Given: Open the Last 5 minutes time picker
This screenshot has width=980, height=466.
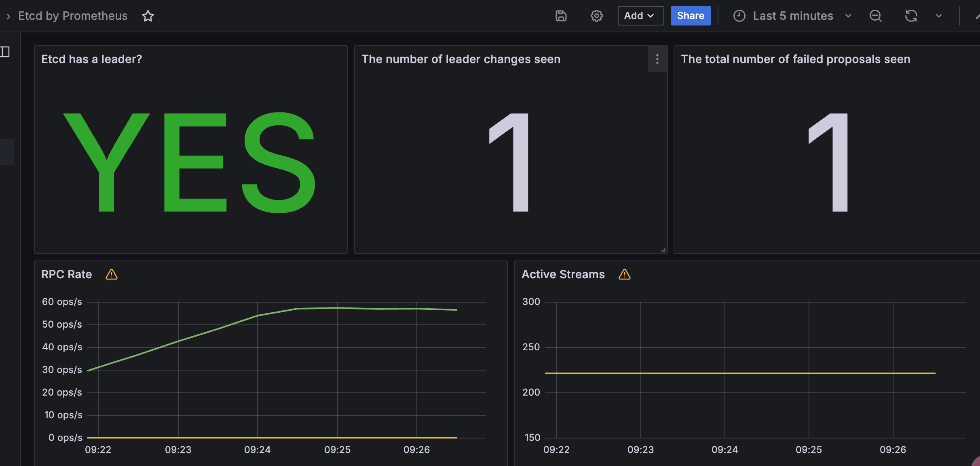Looking at the screenshot, I should pyautogui.click(x=793, y=16).
